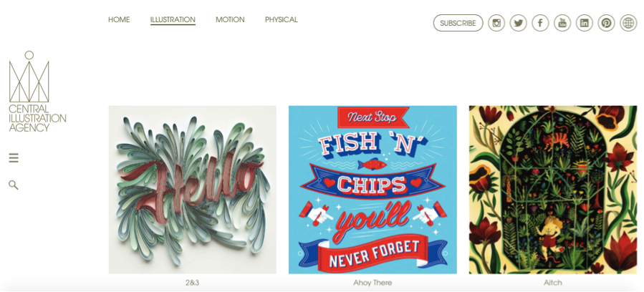Click the 2&3 artist name link
This screenshot has height=292, width=644.
click(x=192, y=283)
